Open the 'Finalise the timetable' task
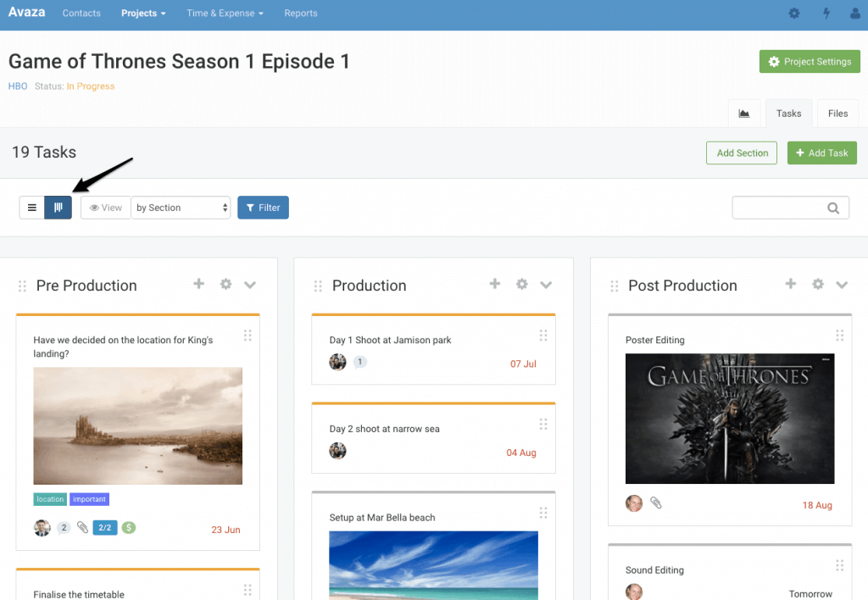 click(79, 594)
